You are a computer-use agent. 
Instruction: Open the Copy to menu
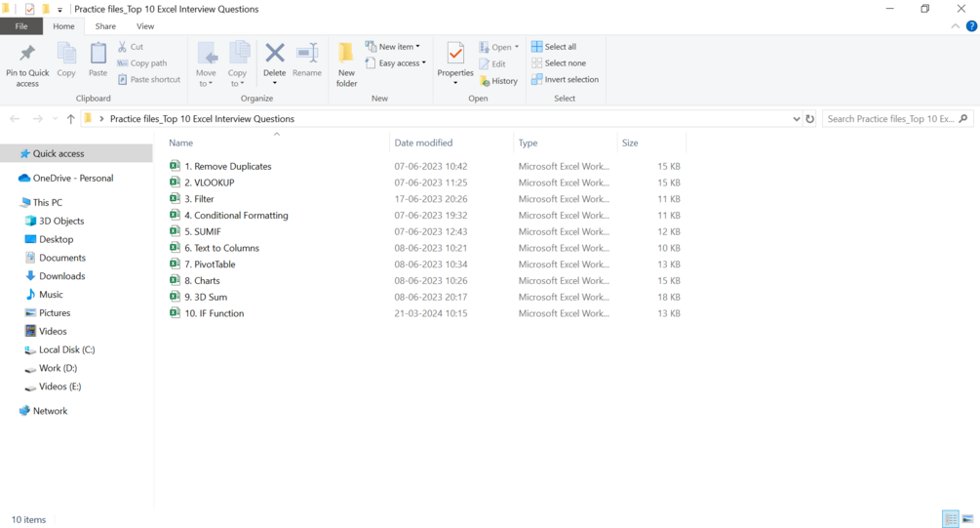pos(238,65)
